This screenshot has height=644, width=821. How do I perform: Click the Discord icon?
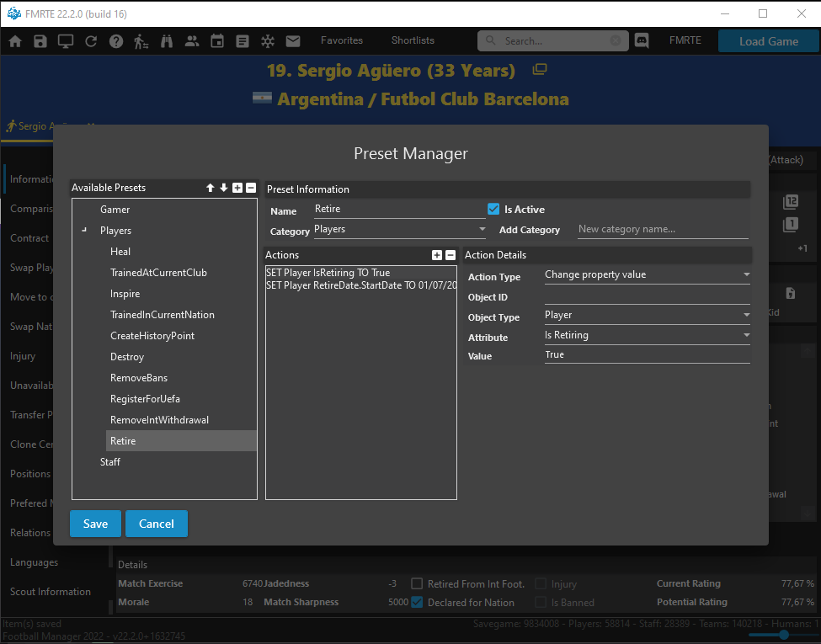pyautogui.click(x=642, y=40)
